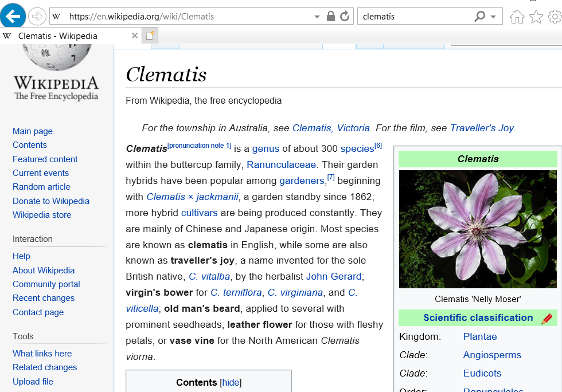Image resolution: width=562 pixels, height=392 pixels.
Task: Click citation reference [7]
Action: pos(331,177)
